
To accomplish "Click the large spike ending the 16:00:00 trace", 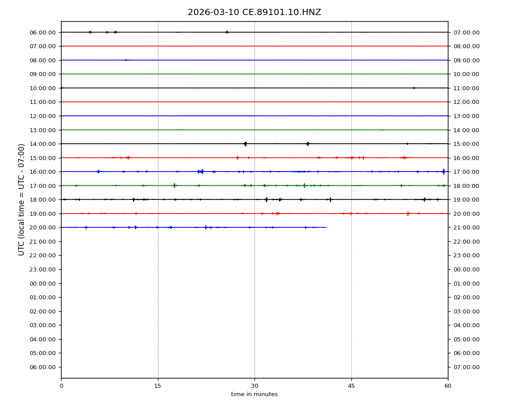I will coord(443,172).
